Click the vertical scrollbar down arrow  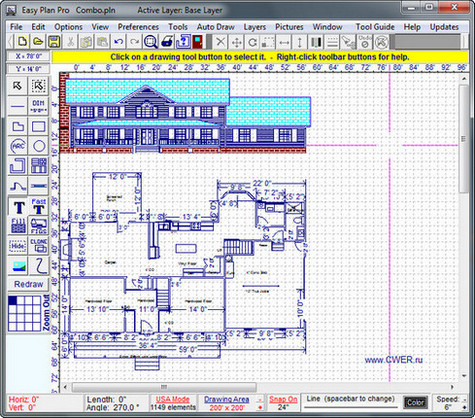point(464,376)
